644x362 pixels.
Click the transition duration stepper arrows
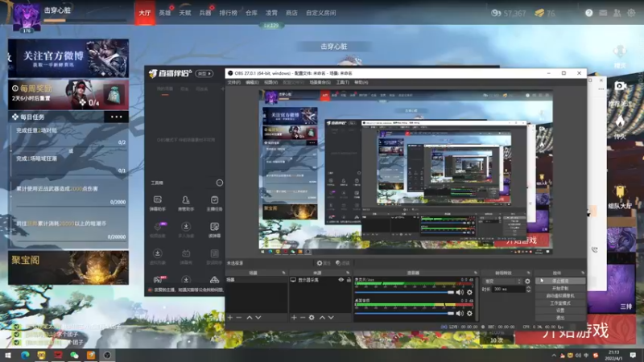528,289
